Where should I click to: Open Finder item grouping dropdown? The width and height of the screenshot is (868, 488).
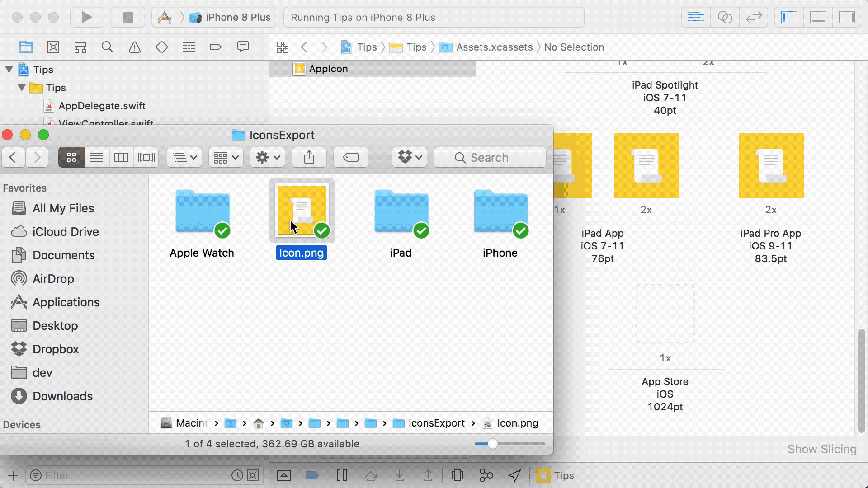click(x=226, y=157)
